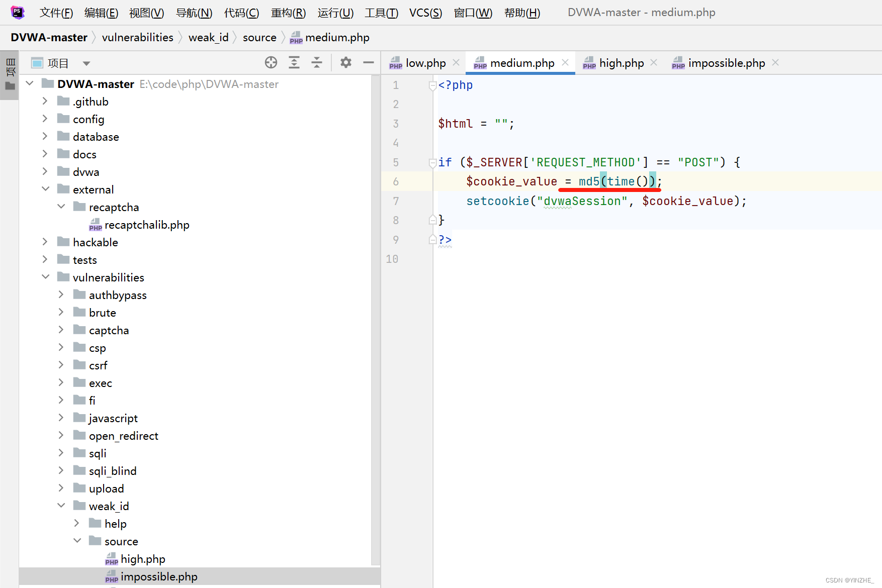The width and height of the screenshot is (882, 588).
Task: Open the VCS(S) menu
Action: pyautogui.click(x=425, y=13)
